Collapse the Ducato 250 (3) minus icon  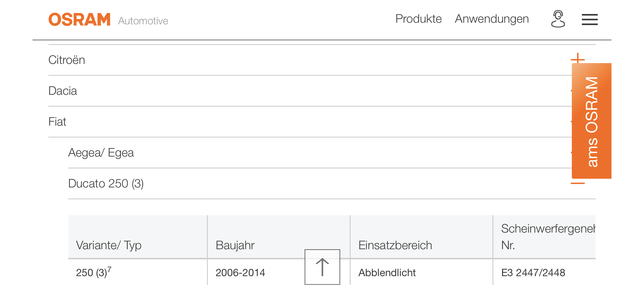tap(578, 183)
